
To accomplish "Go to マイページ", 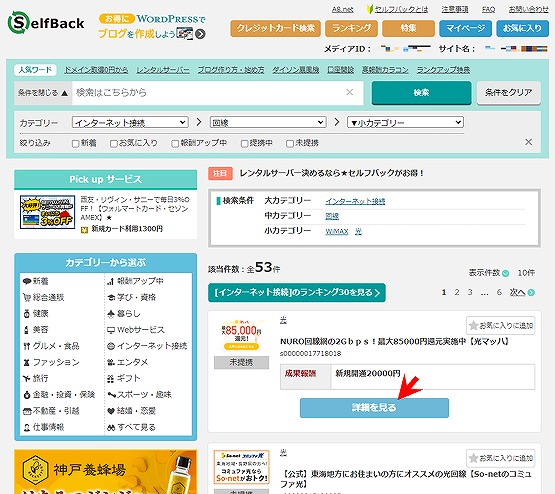I will pos(465,28).
